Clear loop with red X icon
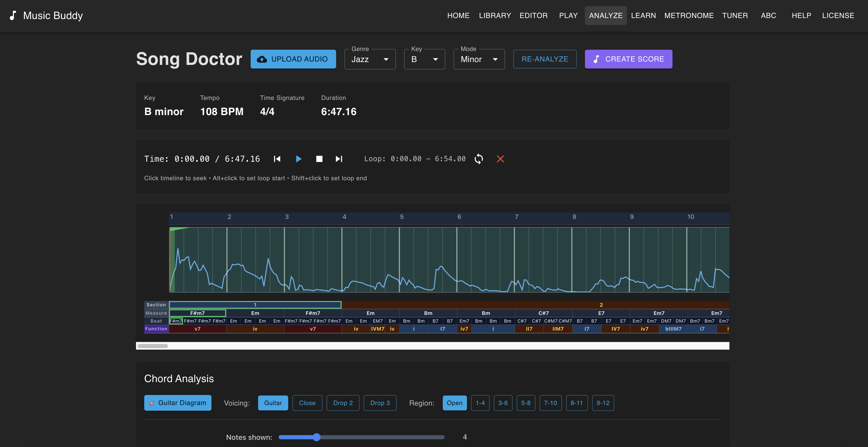Screen dimensions: 868x447 click(x=500, y=159)
